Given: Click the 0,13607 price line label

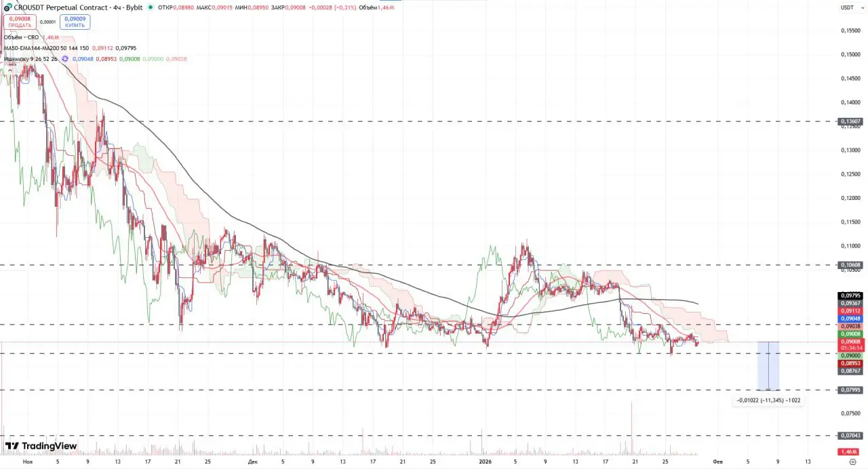Looking at the screenshot, I should (x=850, y=121).
